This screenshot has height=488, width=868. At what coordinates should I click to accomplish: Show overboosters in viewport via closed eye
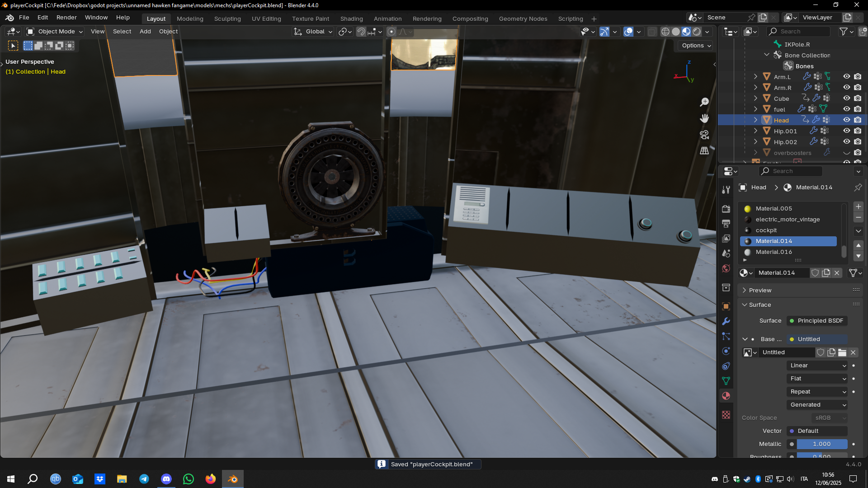click(x=847, y=153)
